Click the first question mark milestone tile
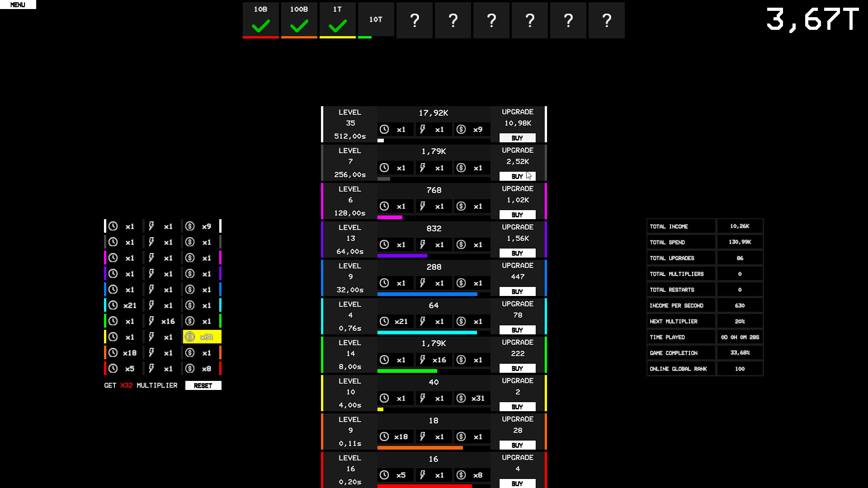 tap(414, 20)
